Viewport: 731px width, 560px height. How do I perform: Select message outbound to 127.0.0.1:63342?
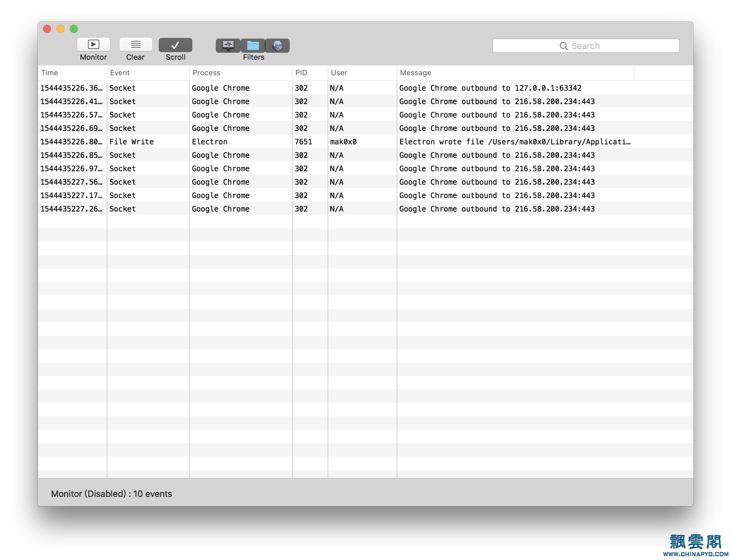coord(490,88)
